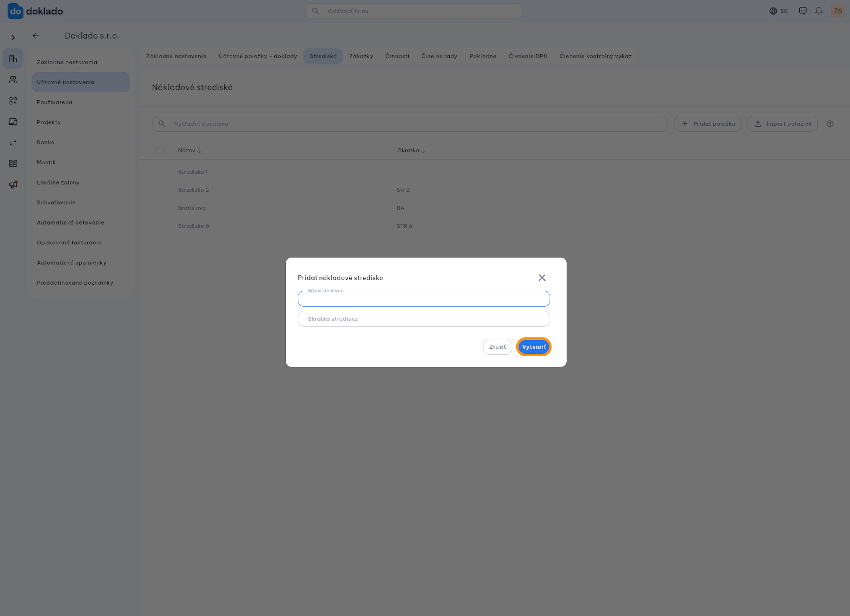The height and width of the screenshot is (616, 850).
Task: Switch to Účtovné položky - doklady tab
Action: (258, 56)
